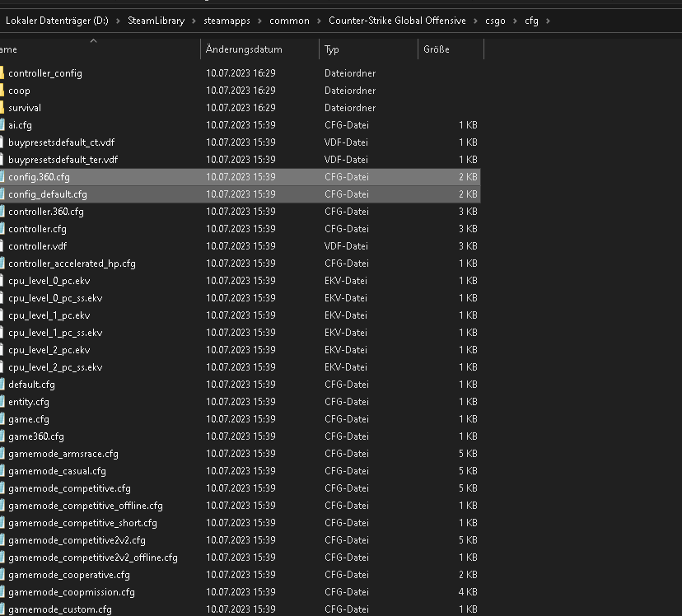This screenshot has width=682, height=616.
Task: Expand chevron after csgo
Action: (515, 21)
